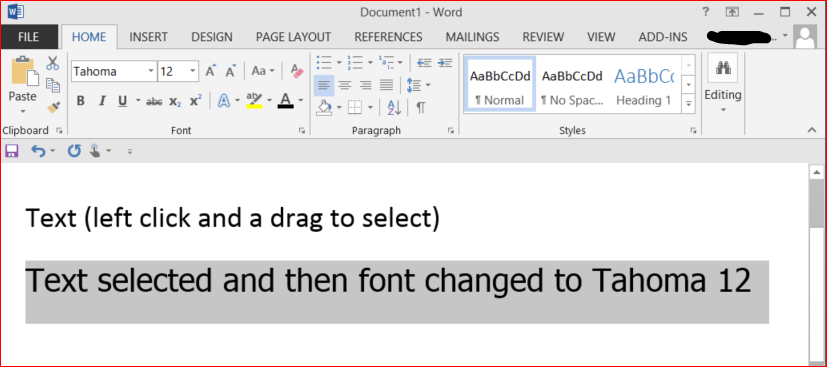Switch to PAGE LAYOUT tab
This screenshot has height=367, width=827.
293,37
